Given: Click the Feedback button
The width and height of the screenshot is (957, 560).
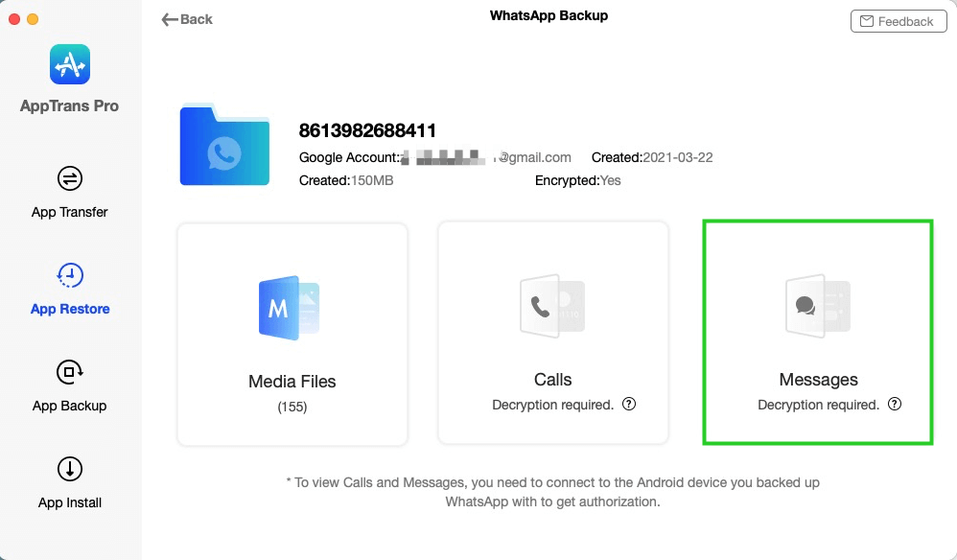Looking at the screenshot, I should click(899, 21).
